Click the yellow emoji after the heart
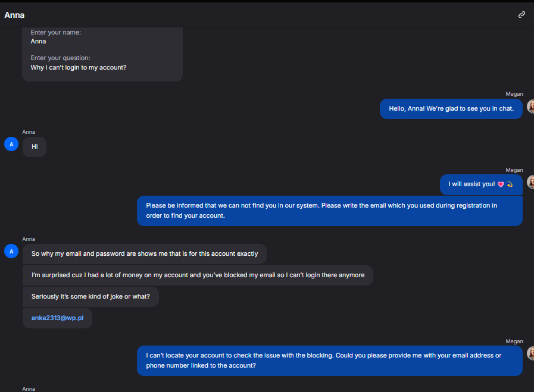This screenshot has height=392, width=534. pos(510,184)
